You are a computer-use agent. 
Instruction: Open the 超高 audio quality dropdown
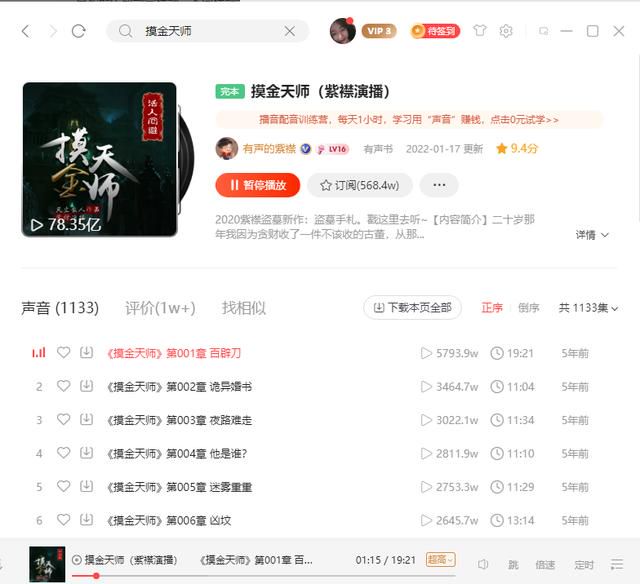[440, 560]
